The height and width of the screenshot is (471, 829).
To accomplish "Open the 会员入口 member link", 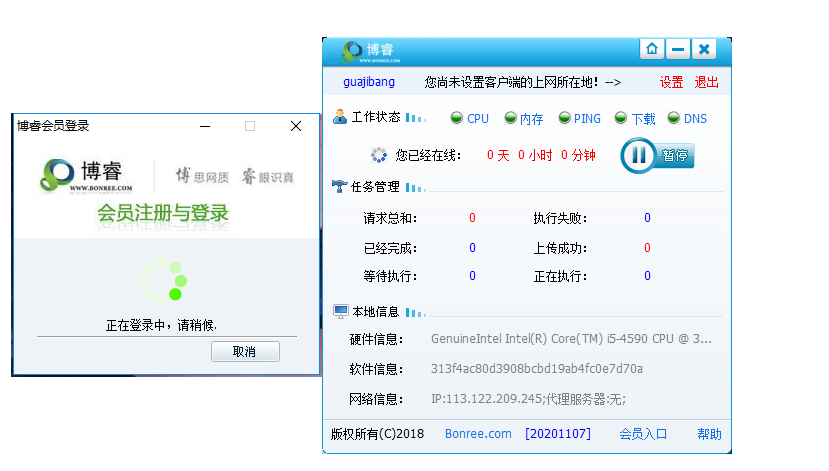I will (643, 434).
